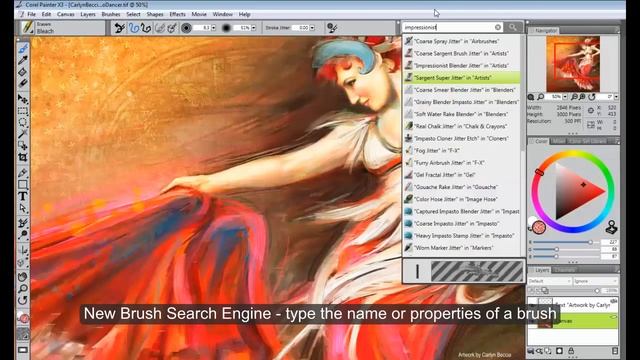This screenshot has height=360, width=640.
Task: Open brush size dropdown
Action: coord(213,28)
